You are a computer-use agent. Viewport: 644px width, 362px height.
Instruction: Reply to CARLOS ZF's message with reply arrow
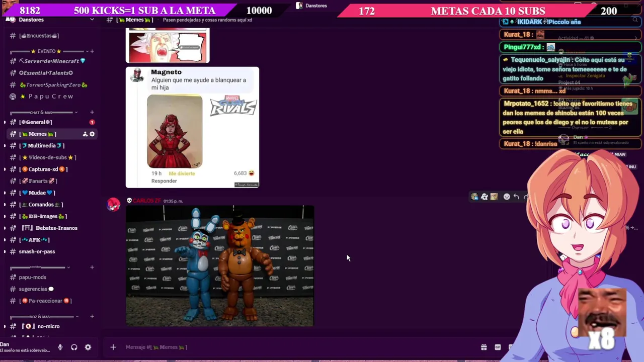[x=516, y=197]
